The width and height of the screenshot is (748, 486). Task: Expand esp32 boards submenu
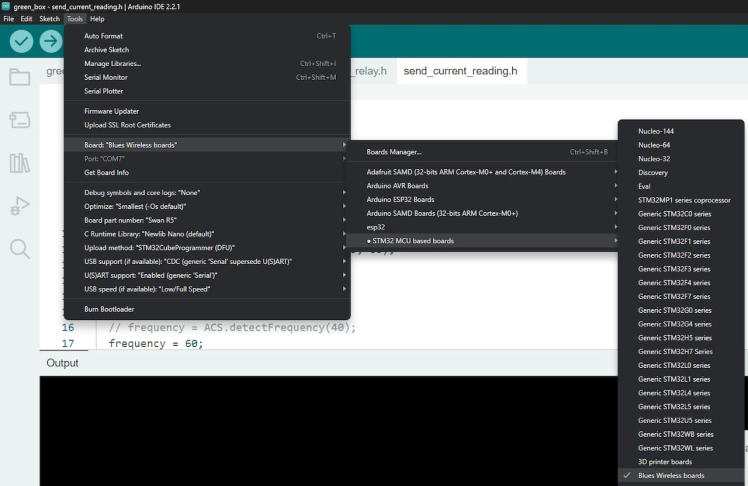point(482,227)
